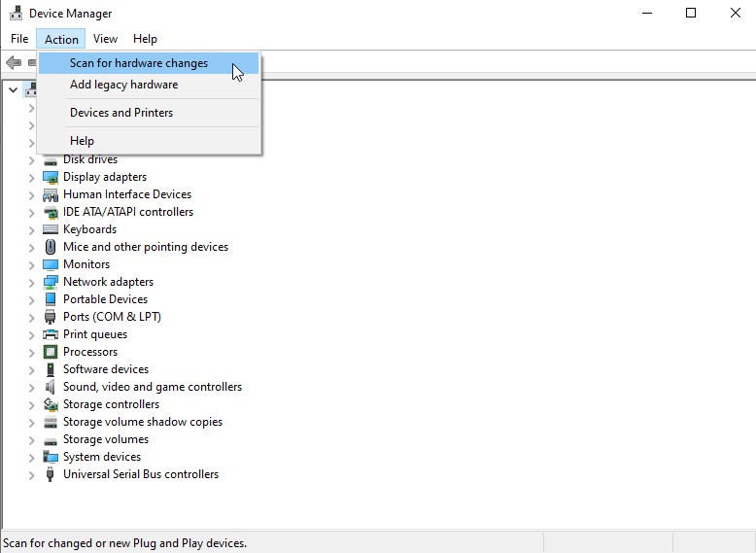Collapse the root computer node
Screen dimensions: 756x553
(13, 89)
